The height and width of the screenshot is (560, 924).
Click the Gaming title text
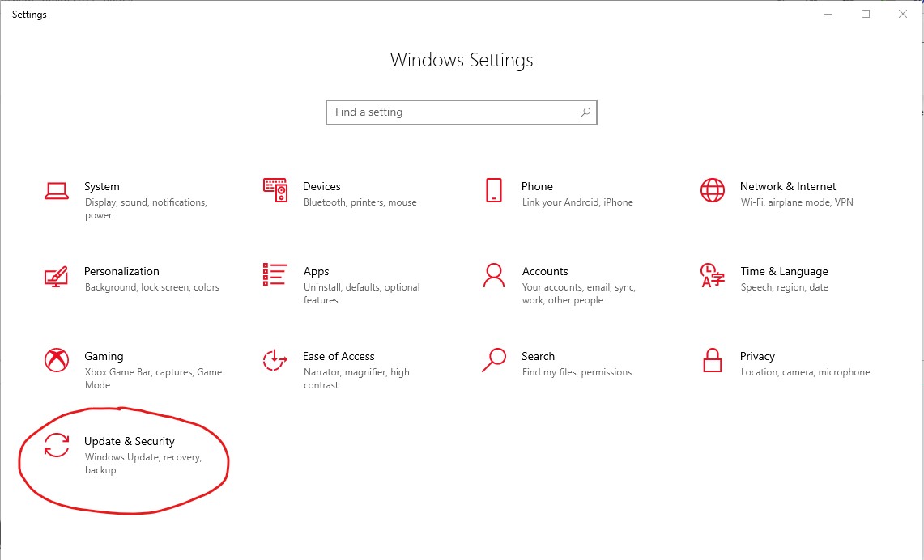coord(104,356)
